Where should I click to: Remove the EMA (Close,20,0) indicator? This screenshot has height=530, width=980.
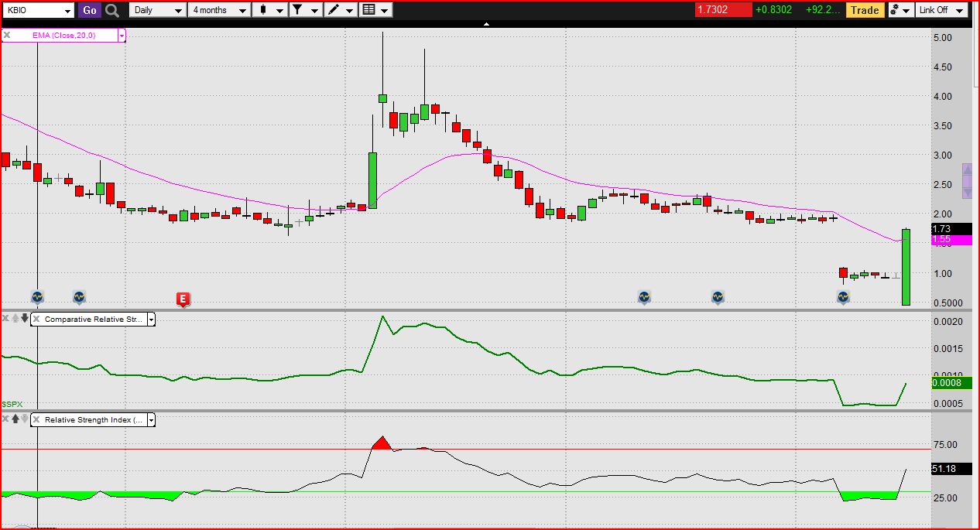(x=7, y=36)
